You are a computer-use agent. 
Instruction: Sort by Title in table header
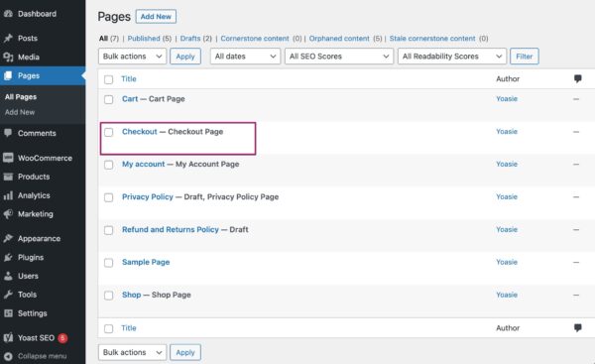[x=129, y=78]
